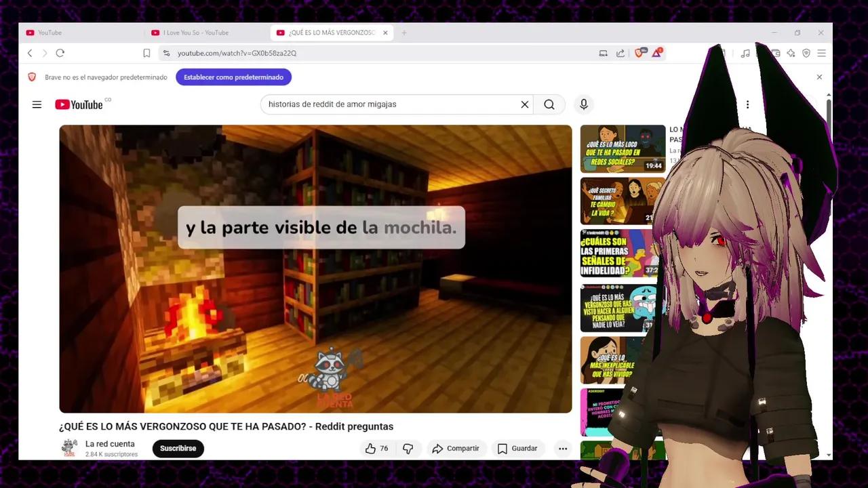Open Brave Shields lion icon

639,53
